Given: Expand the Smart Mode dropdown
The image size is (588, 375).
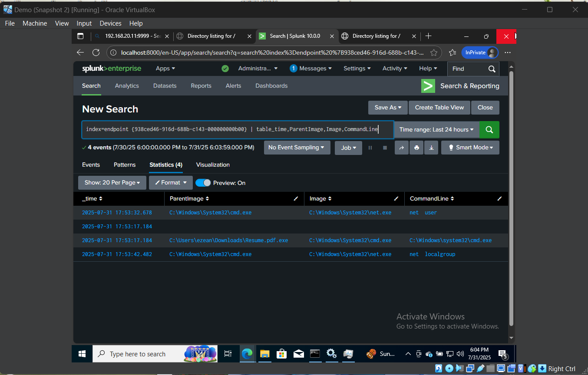Looking at the screenshot, I should [x=470, y=148].
